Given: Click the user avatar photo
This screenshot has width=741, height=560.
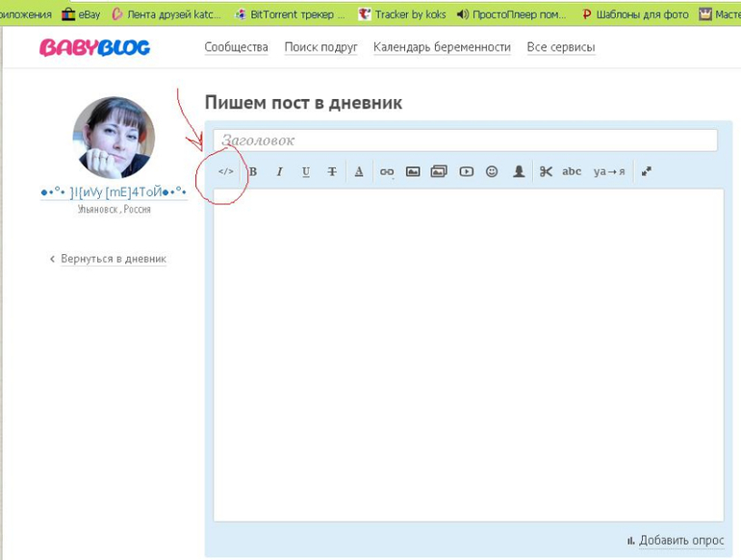Looking at the screenshot, I should (114, 138).
